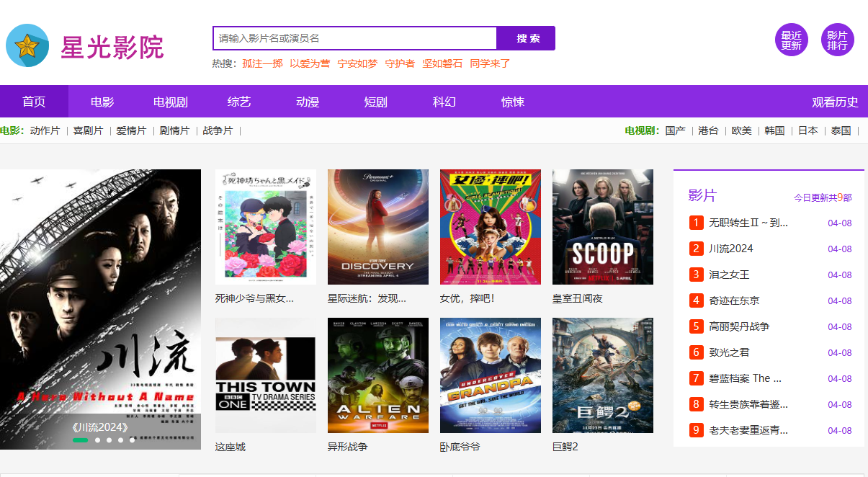Image resolution: width=868 pixels, height=477 pixels.
Task: Open ranked item 无职转生Ⅱ in 影片 list
Action: [x=748, y=223]
